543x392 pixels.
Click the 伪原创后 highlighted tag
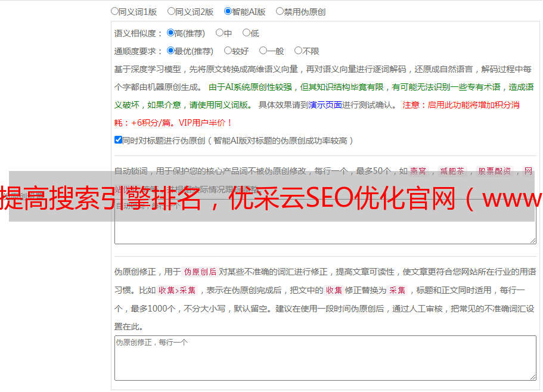[x=200, y=272]
